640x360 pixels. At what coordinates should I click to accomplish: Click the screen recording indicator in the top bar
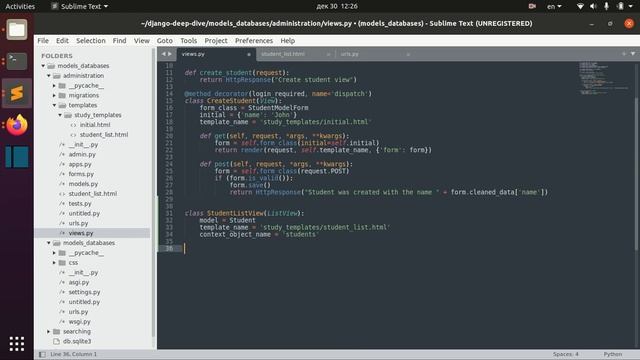(x=532, y=6)
